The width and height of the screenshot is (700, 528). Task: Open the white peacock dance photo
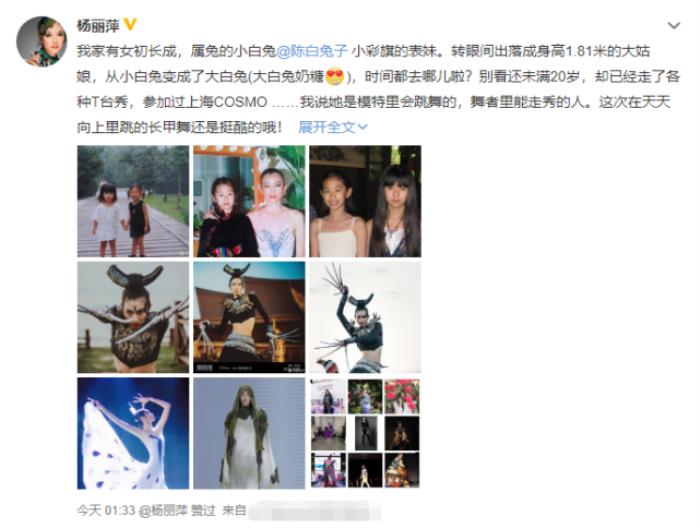[x=133, y=433]
